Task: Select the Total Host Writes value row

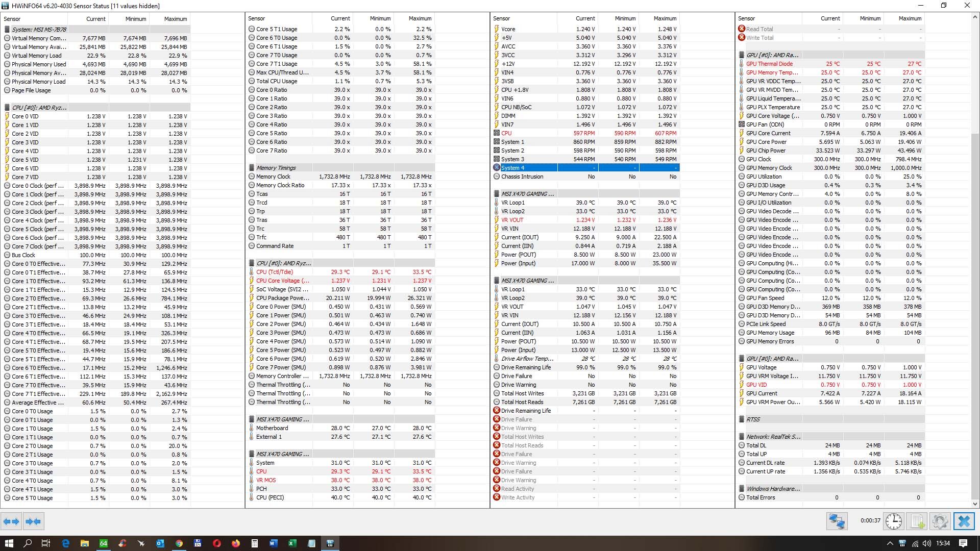Action: pyautogui.click(x=585, y=393)
